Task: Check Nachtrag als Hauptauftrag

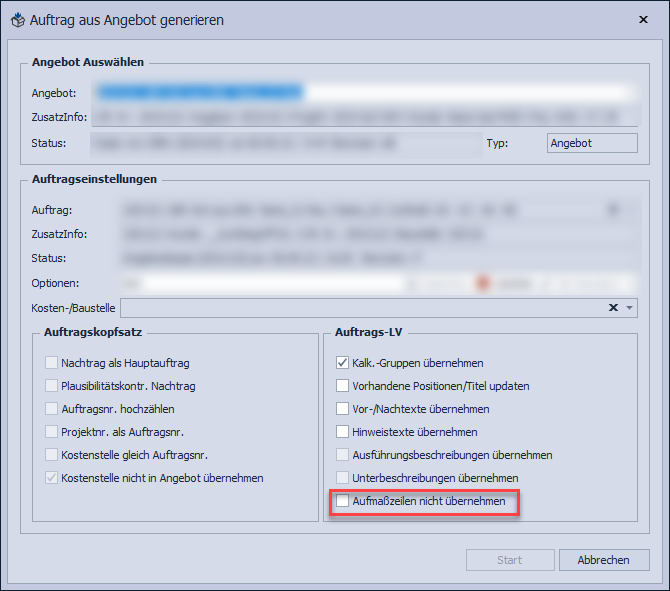Action: [52, 363]
